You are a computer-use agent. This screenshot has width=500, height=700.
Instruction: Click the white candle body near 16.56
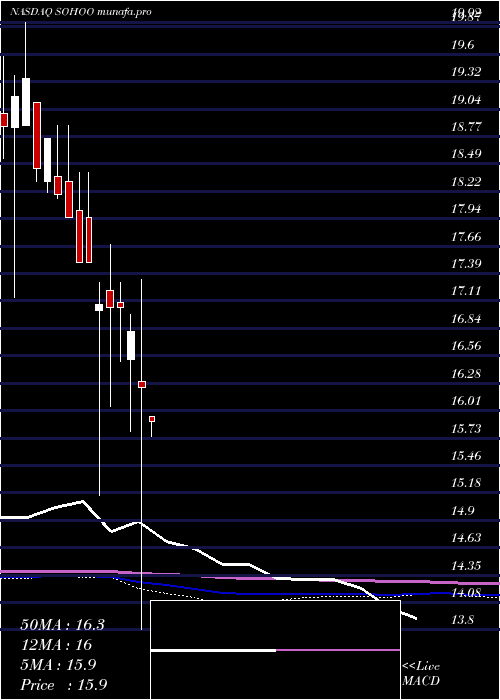coord(131,345)
